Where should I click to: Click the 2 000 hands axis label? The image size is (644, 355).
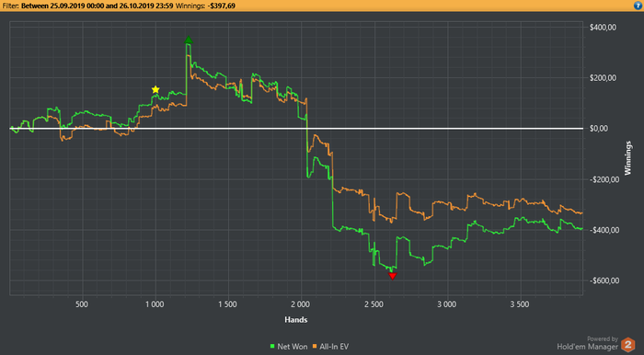[301, 304]
